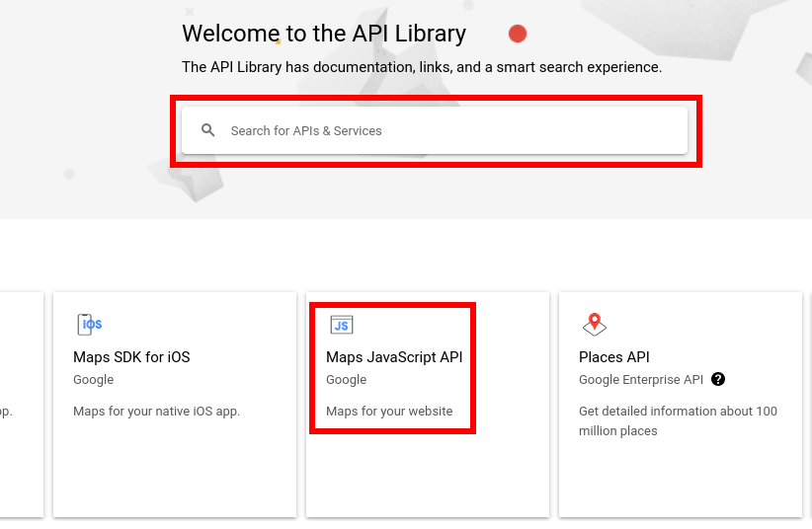Focus the Search for APIs & Services field
The width and height of the screenshot is (812, 529).
click(435, 130)
